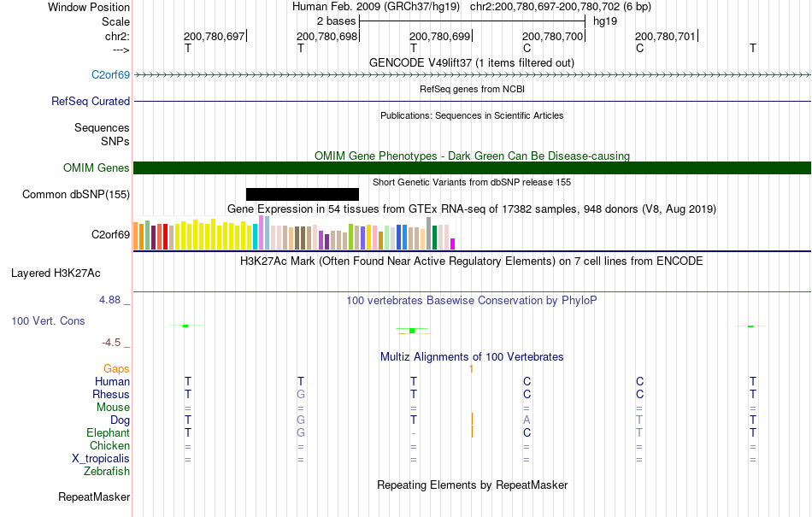Click the Sequences SNPs track label

pos(102,134)
